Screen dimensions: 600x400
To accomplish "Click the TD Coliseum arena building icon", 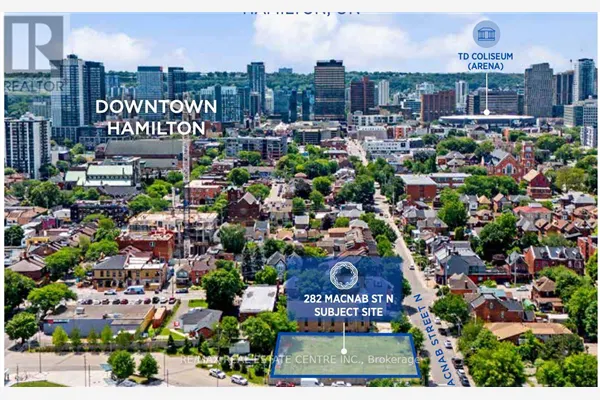I will pyautogui.click(x=486, y=34).
